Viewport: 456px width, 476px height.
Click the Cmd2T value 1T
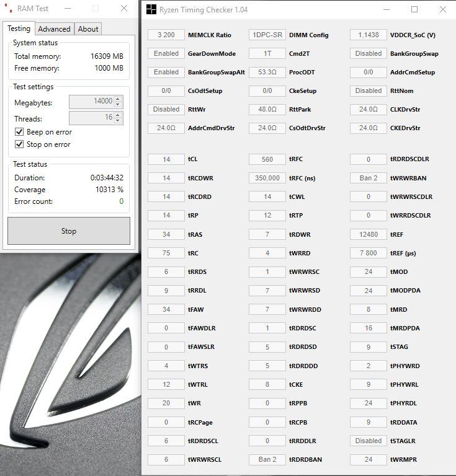click(x=267, y=53)
